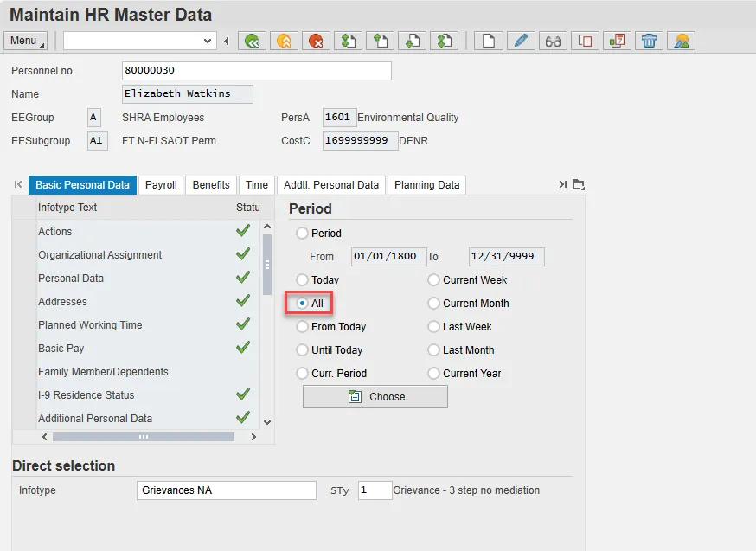Click the From date field
Viewport: 756px width, 551px height.
pyautogui.click(x=389, y=256)
